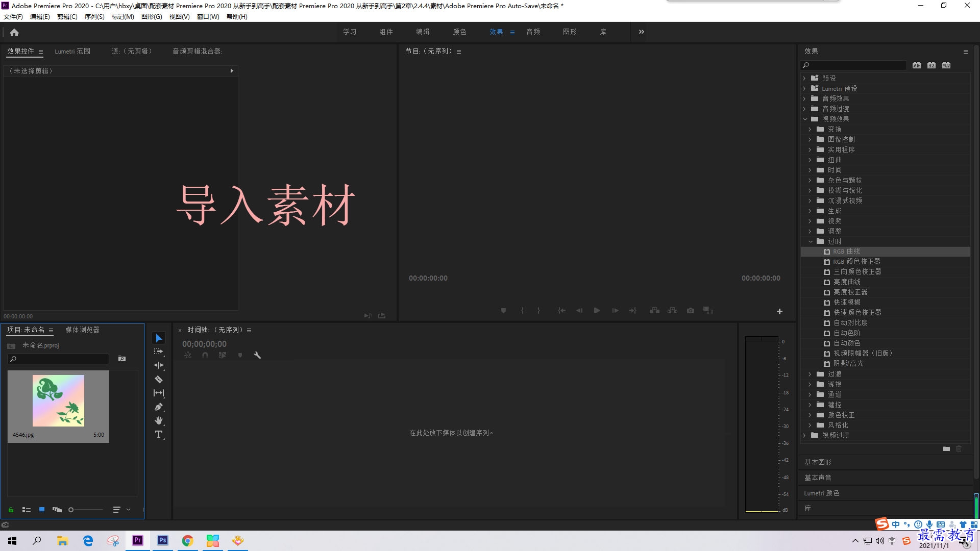Open the Home screen icon
This screenshot has width=980, height=551.
coord(14,32)
